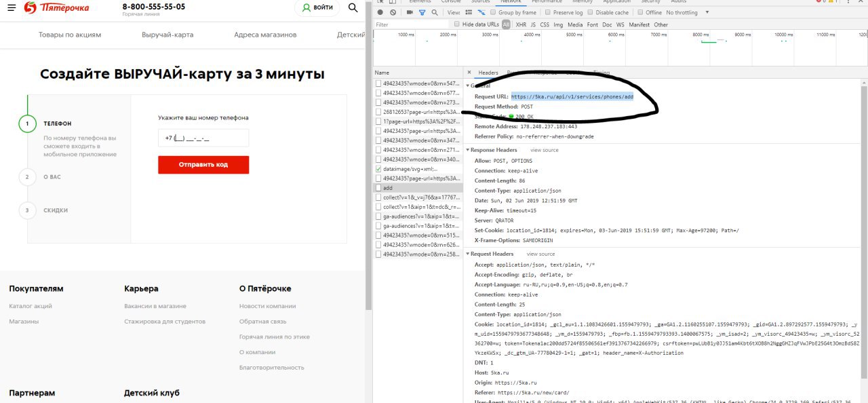The height and width of the screenshot is (403, 868).
Task: Select request 1?page-url=https
Action: (x=418, y=121)
